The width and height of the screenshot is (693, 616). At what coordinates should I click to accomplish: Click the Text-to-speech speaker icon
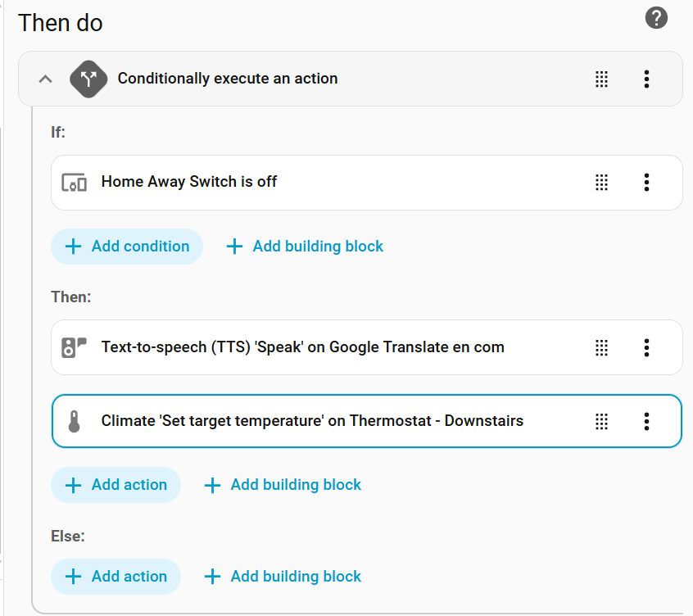tap(74, 347)
